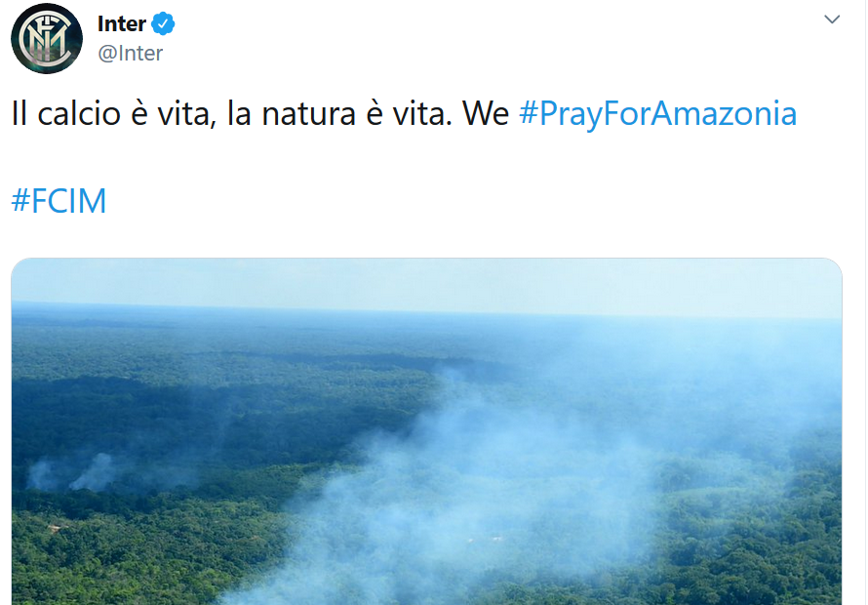
Task: Click the Inter club logo avatar
Action: (46, 38)
